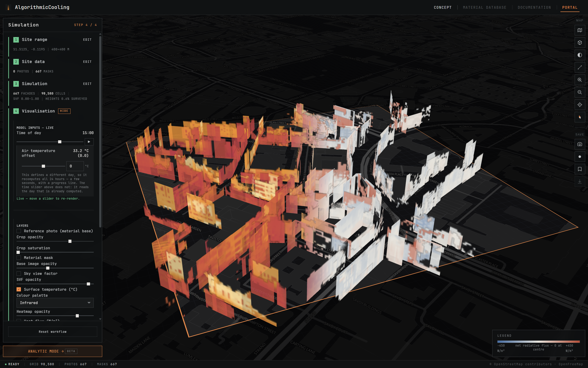Enable the Sky view factor layer
588x368 pixels.
pos(19,273)
